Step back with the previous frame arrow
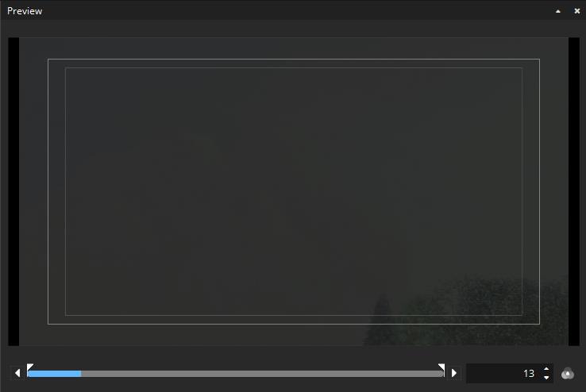 click(x=17, y=373)
